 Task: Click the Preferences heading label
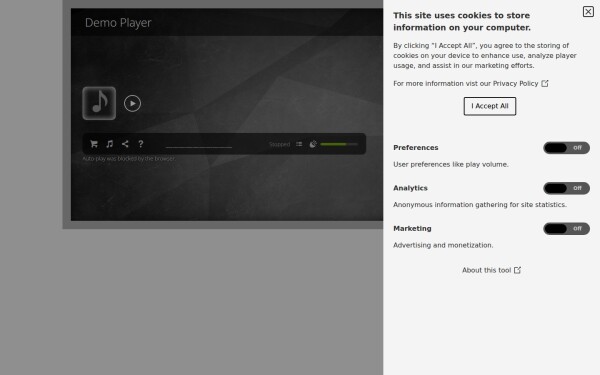tap(416, 148)
